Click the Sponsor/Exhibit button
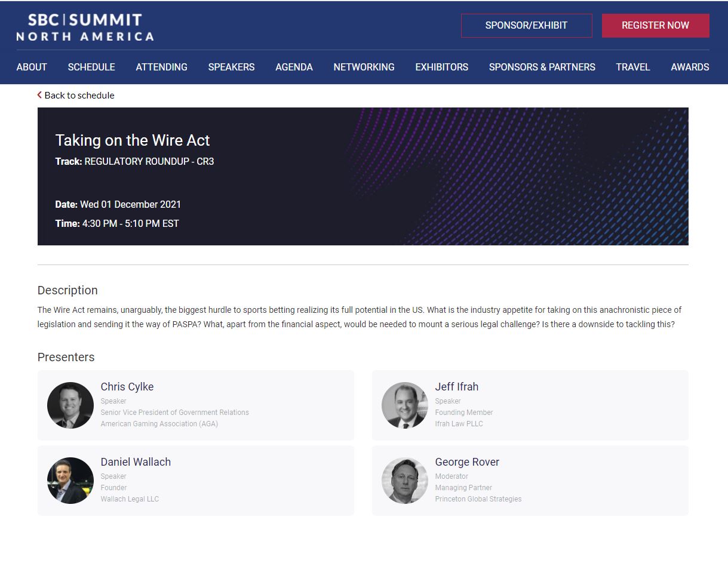Screen dimensions: 728x563 click(x=526, y=26)
